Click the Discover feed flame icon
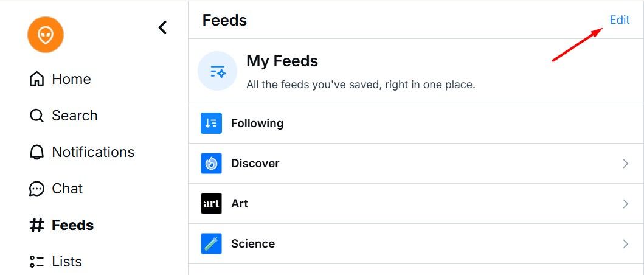The height and width of the screenshot is (275, 644). coord(211,163)
